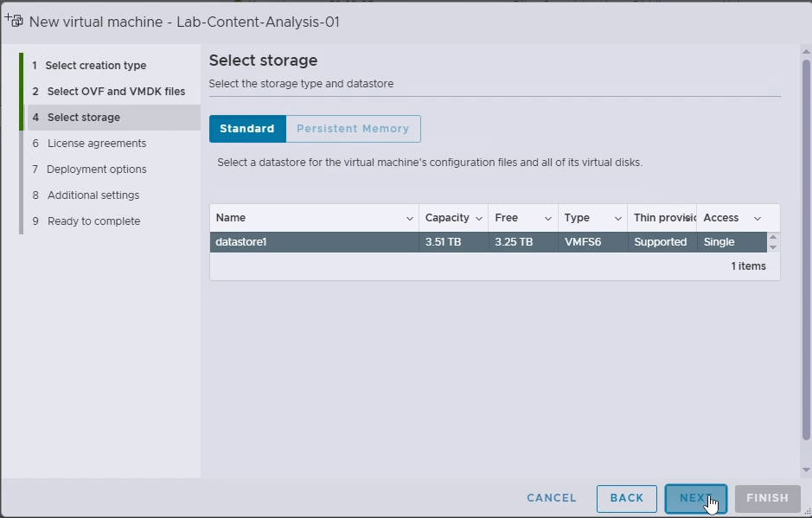
Task: Click the dialog scrollbar down arrow
Action: point(806,470)
